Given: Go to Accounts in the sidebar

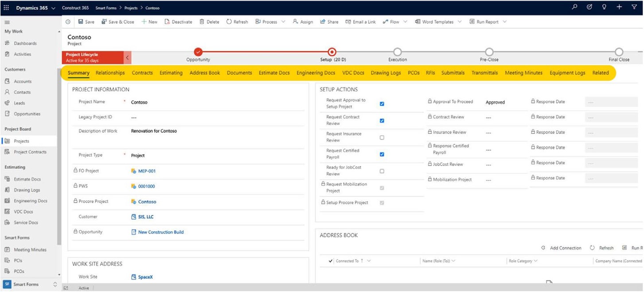Looking at the screenshot, I should click(23, 81).
